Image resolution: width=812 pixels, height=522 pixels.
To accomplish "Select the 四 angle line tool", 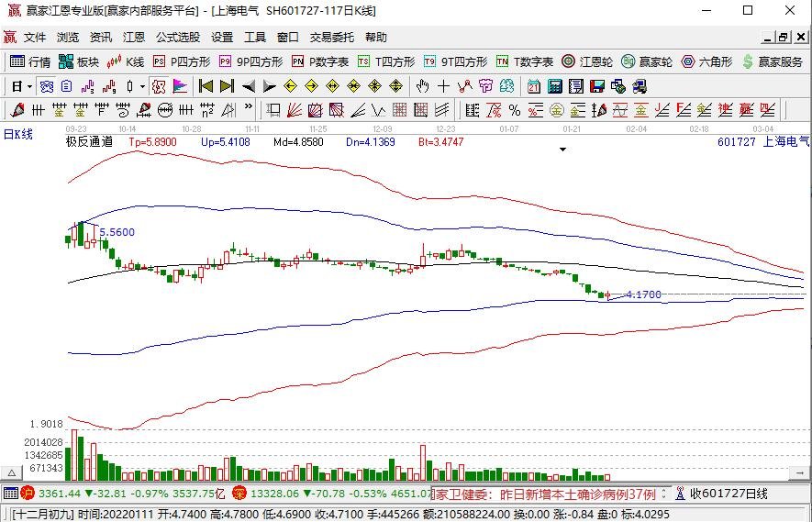I will (x=767, y=110).
